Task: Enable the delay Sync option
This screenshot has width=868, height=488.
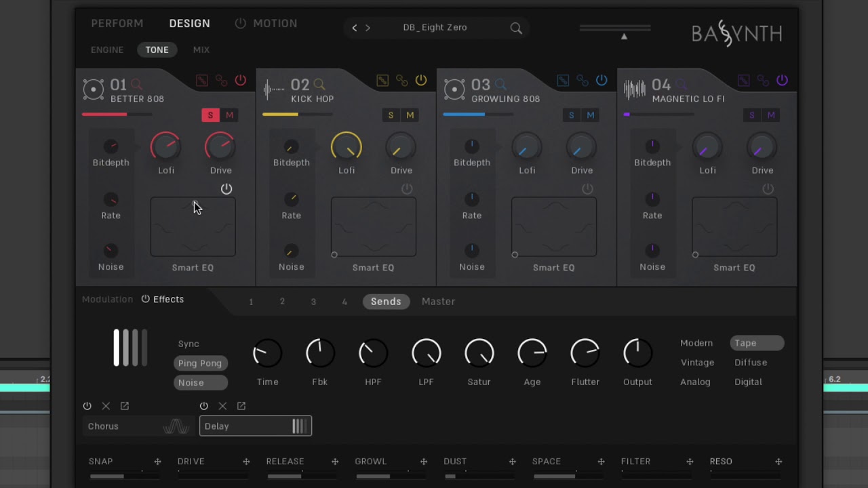Action: tap(189, 344)
